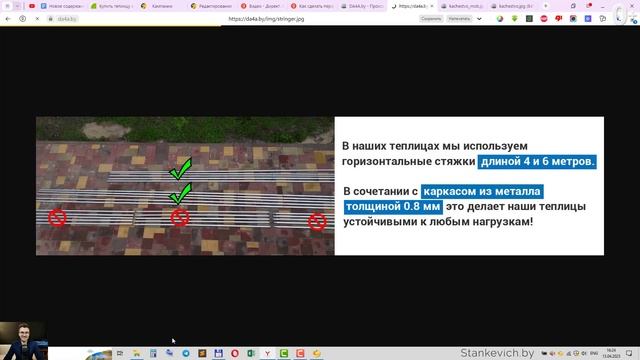Image resolution: width=640 pixels, height=360 pixels.
Task: Open the YouTube pinned tab
Action: pyautogui.click(x=32, y=6)
